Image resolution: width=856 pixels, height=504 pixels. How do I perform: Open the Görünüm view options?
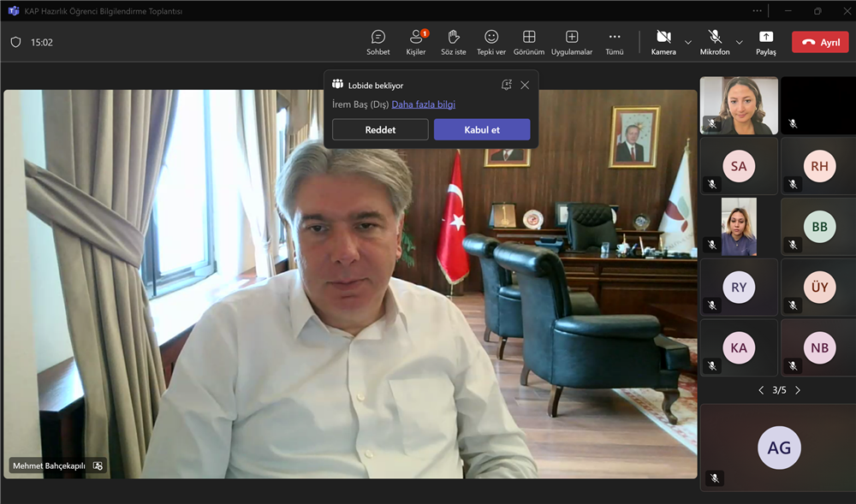(529, 42)
